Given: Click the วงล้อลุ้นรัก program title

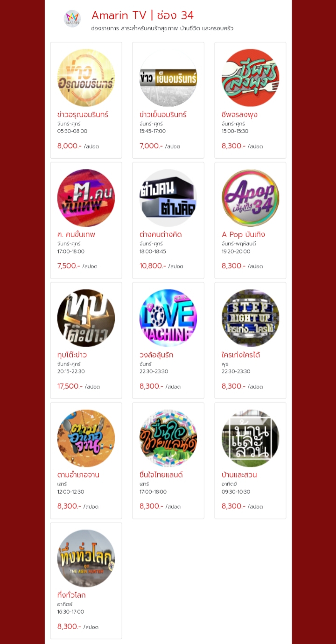Looking at the screenshot, I should point(156,355).
